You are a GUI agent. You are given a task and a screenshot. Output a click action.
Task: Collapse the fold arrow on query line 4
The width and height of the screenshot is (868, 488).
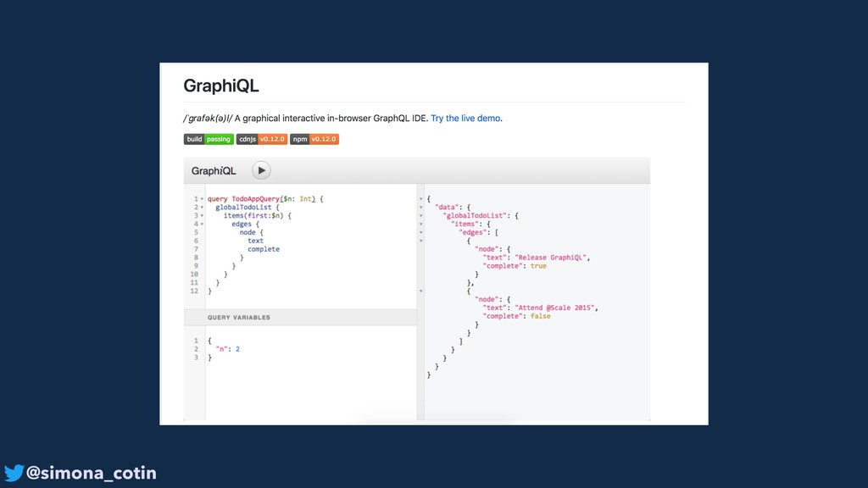click(202, 224)
